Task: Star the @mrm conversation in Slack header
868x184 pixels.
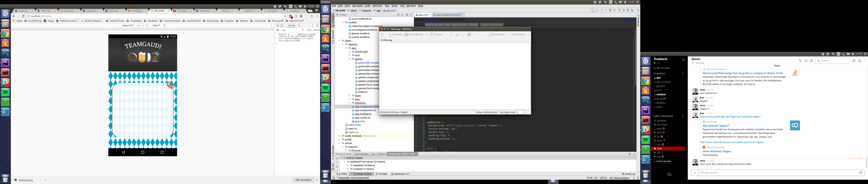Action: (692, 63)
